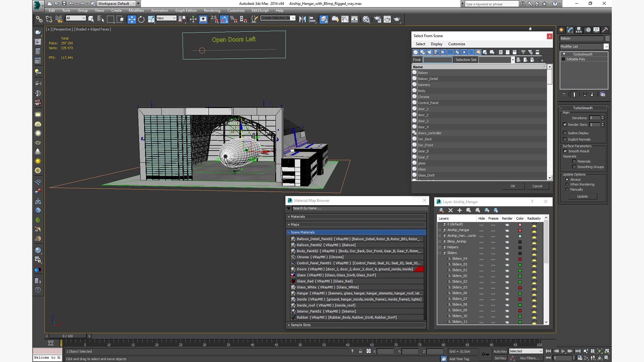Open Customize menu in Select From Scene
This screenshot has width=644, height=362.
(x=457, y=44)
